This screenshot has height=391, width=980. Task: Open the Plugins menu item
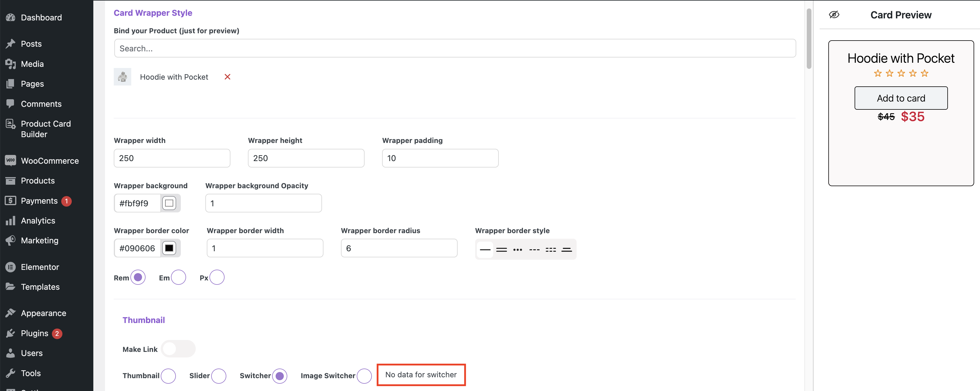(35, 333)
